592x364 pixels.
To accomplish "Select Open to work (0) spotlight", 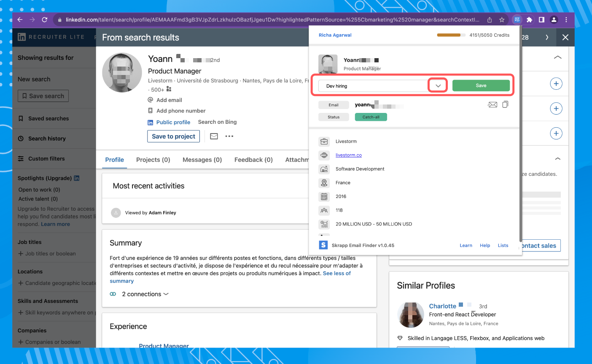I will (x=39, y=190).
